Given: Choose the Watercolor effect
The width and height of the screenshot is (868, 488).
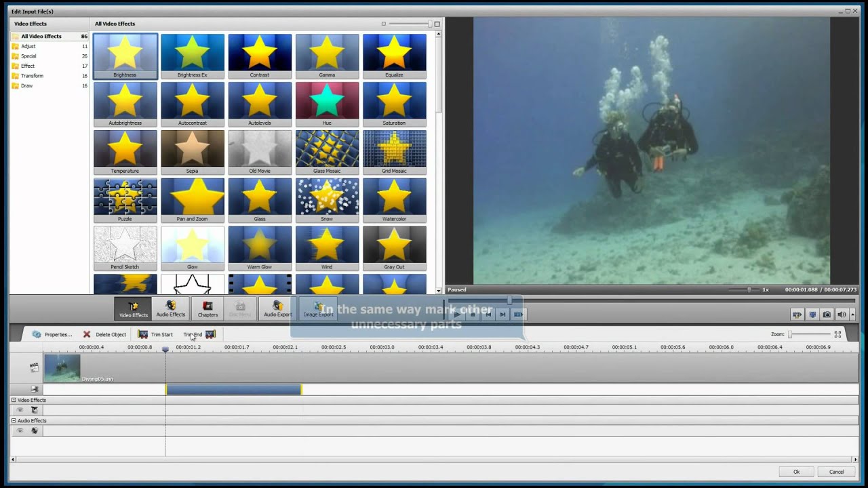Looking at the screenshot, I should (x=394, y=201).
